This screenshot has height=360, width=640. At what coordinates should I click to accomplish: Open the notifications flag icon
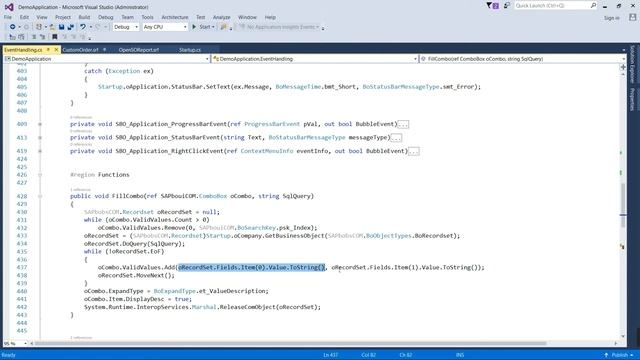pyautogui.click(x=492, y=6)
